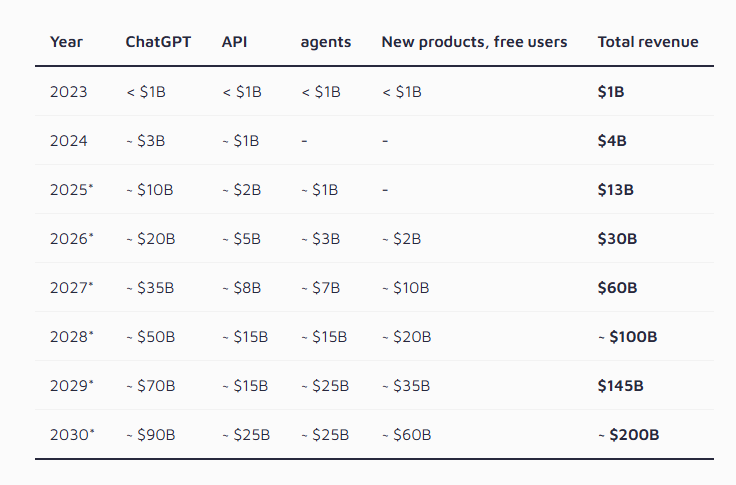Click the 2027 total revenue $60B
Image resolution: width=736 pixels, height=485 pixels.
coord(617,288)
